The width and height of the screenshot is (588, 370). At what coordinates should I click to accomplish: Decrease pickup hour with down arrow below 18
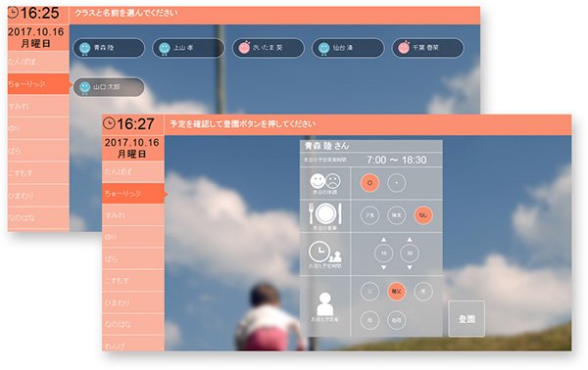pyautogui.click(x=383, y=267)
